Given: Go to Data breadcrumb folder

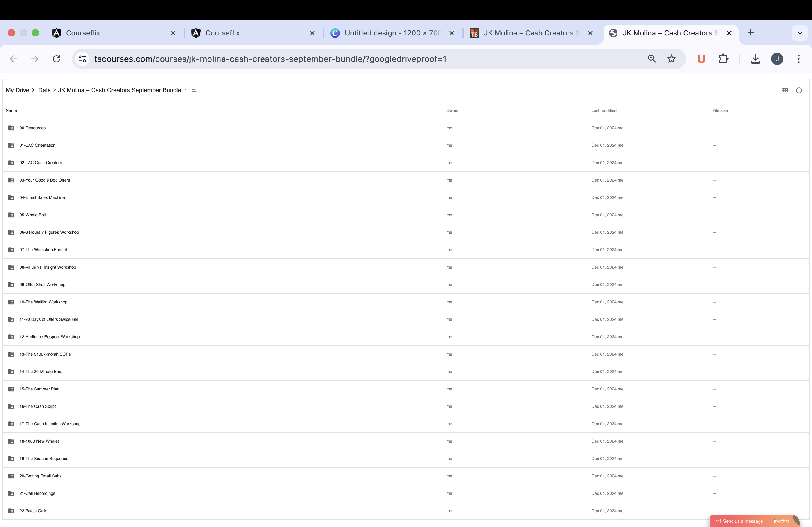Looking at the screenshot, I should 44,90.
